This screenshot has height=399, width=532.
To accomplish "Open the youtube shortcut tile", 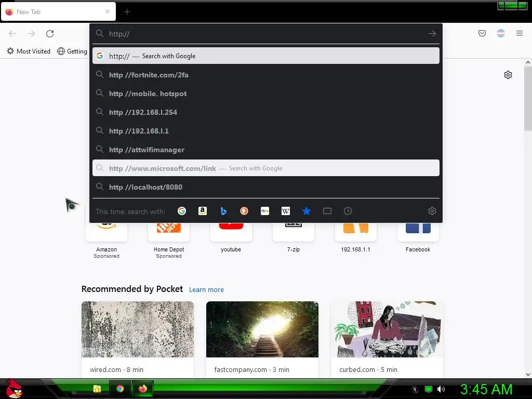I will (231, 237).
